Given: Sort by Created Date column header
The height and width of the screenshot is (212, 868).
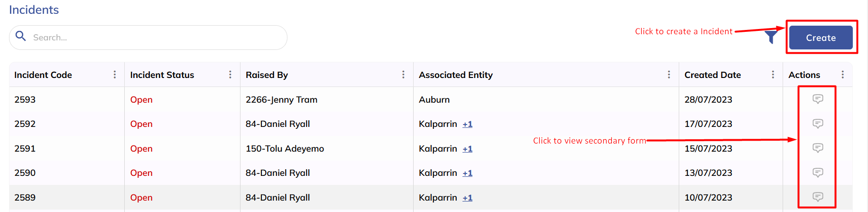Looking at the screenshot, I should click(712, 75).
